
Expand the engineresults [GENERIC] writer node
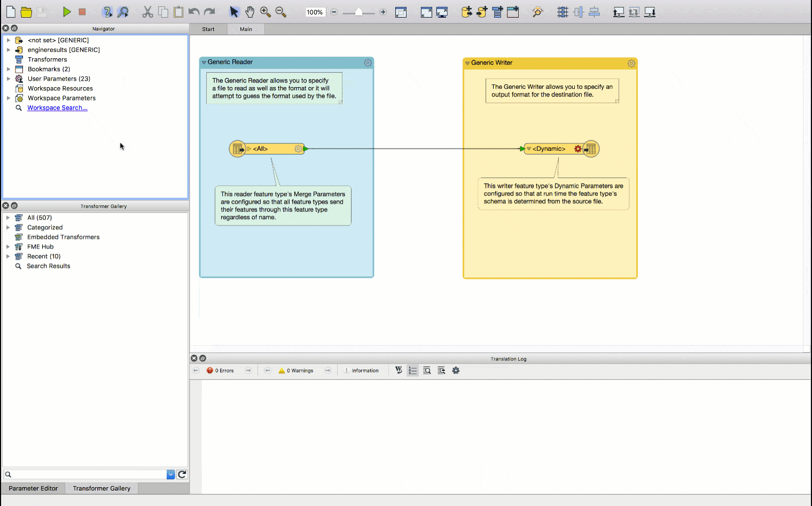(9, 50)
